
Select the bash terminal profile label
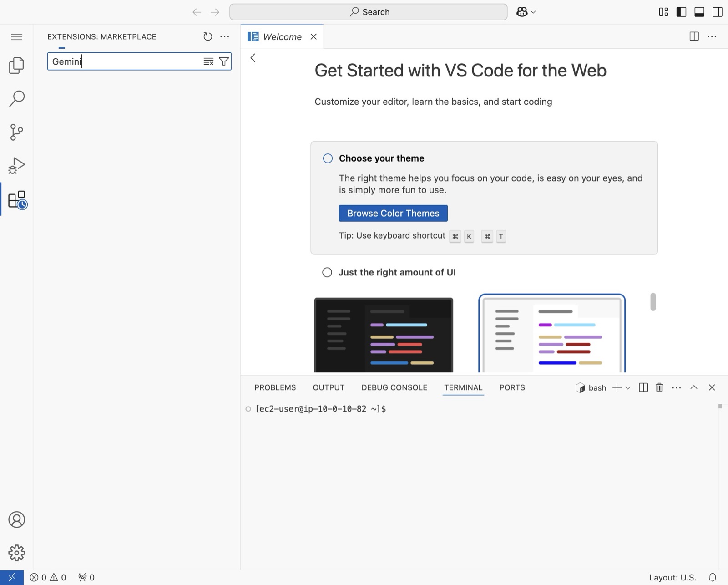591,387
